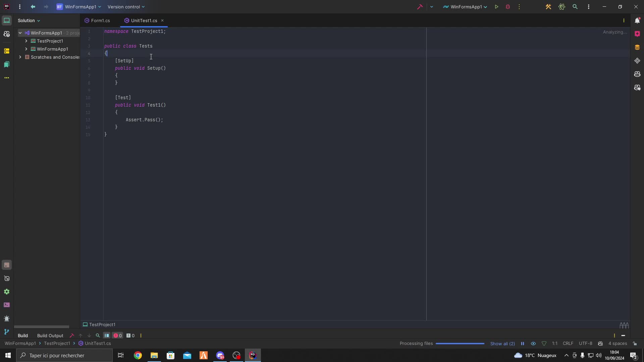Open the Notifications bell panel

tap(637, 20)
